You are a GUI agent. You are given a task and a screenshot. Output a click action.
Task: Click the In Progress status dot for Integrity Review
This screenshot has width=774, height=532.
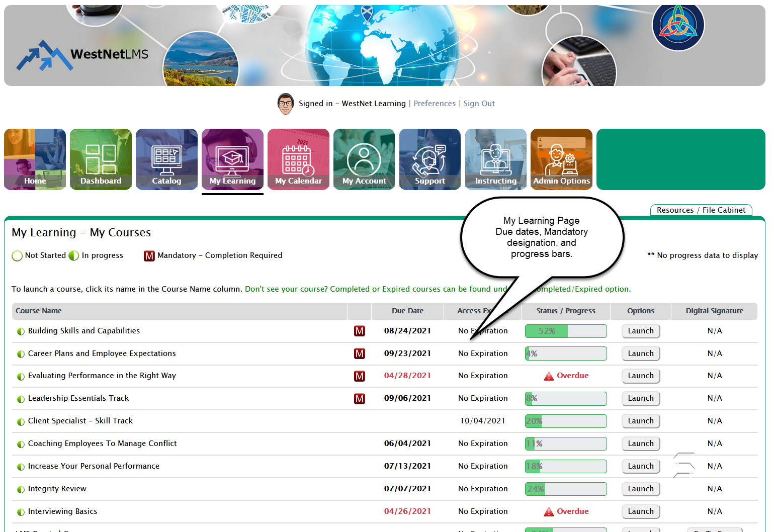coord(21,488)
